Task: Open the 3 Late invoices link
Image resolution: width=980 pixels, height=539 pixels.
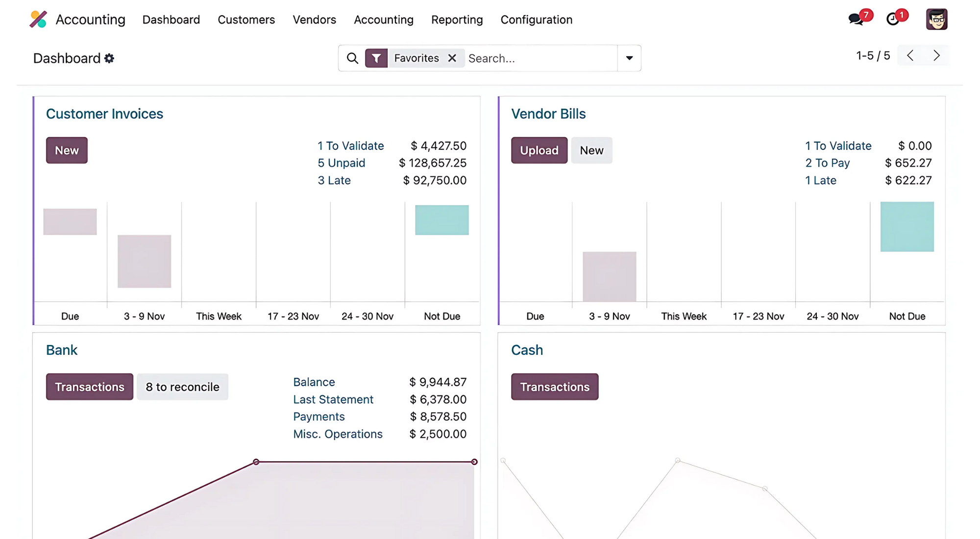Action: (334, 180)
